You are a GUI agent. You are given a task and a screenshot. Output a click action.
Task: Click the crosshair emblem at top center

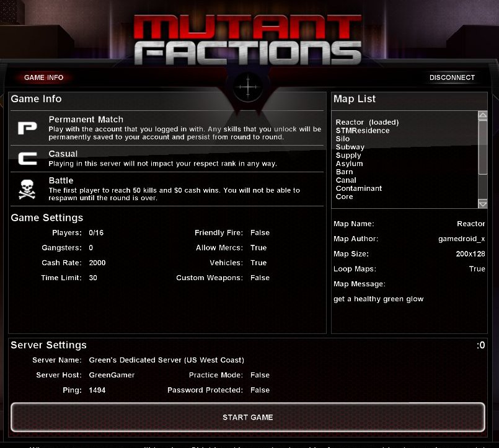248,87
